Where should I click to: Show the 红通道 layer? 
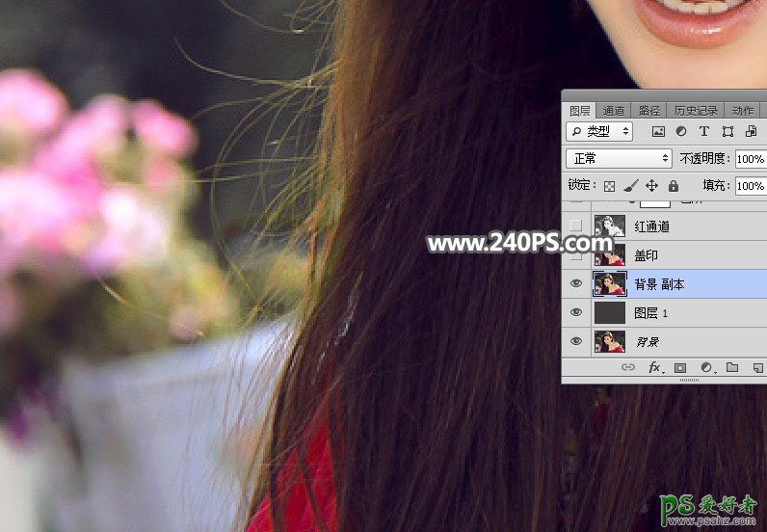coord(576,226)
